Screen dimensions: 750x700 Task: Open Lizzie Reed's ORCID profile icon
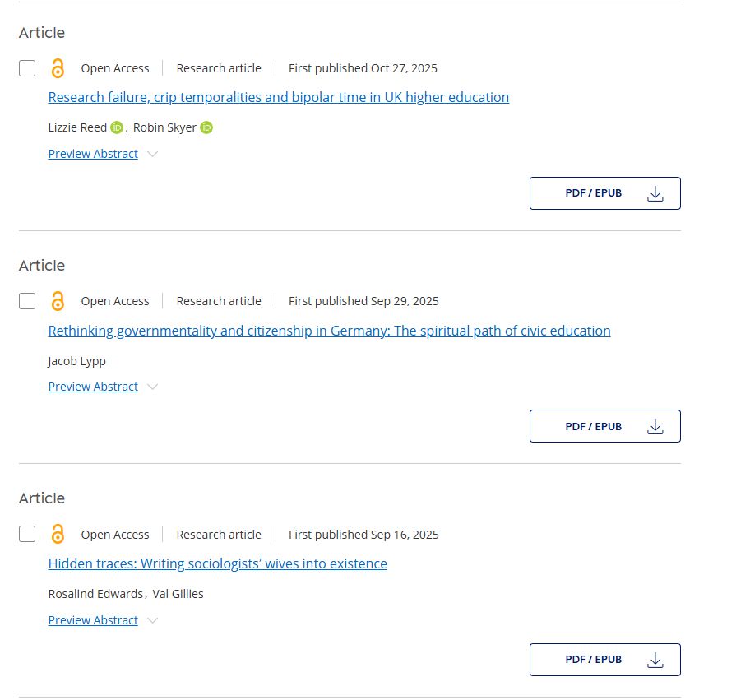[x=117, y=127]
